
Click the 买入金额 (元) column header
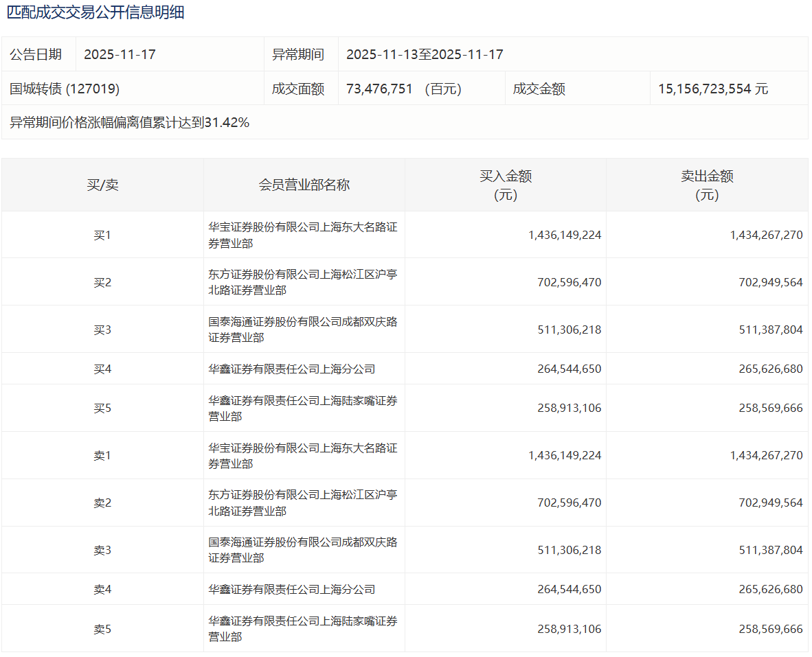click(506, 185)
